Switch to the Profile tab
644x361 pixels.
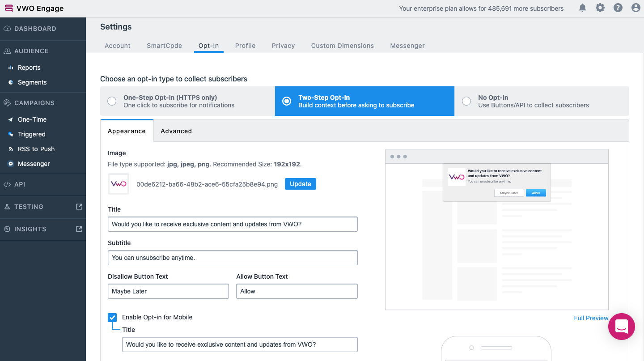pos(246,46)
